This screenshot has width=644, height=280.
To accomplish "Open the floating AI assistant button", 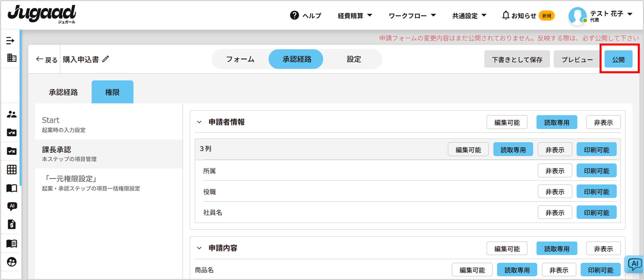I will [634, 264].
